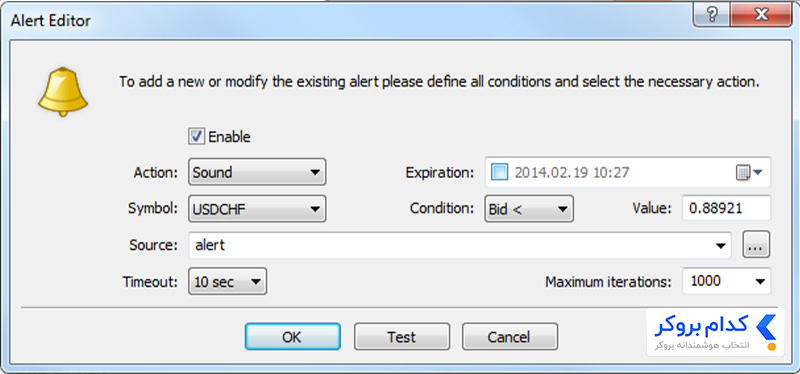Browse source file with ellipsis button
Image resolution: width=800 pixels, height=374 pixels.
756,245
